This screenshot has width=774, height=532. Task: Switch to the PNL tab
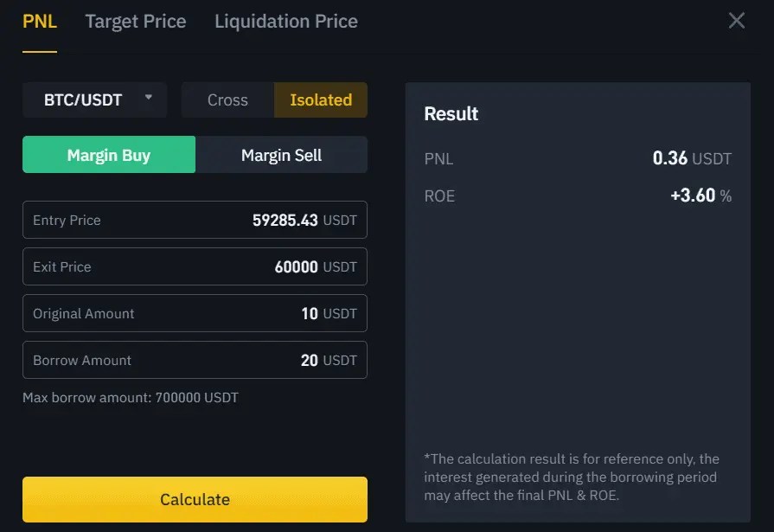click(40, 22)
